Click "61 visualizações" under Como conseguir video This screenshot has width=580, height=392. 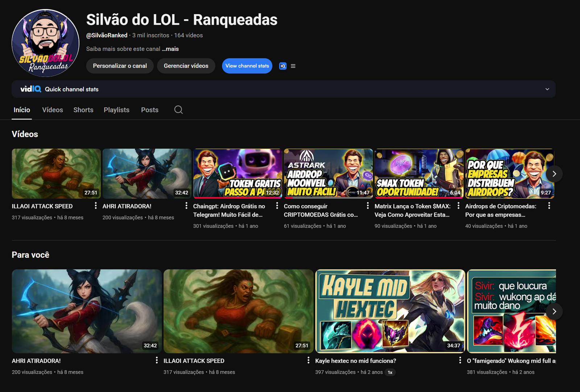coord(303,226)
